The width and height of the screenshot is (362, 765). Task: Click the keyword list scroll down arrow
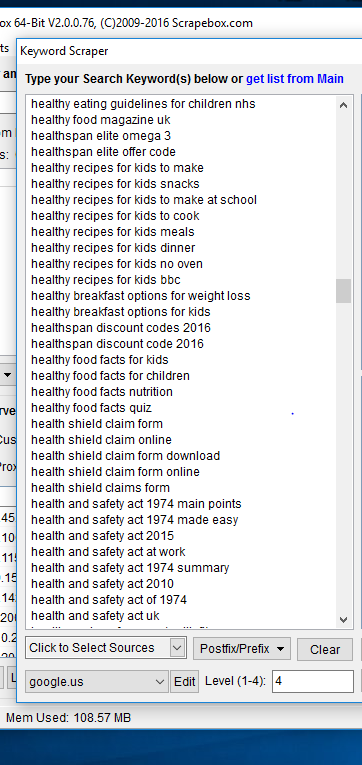[x=343, y=620]
